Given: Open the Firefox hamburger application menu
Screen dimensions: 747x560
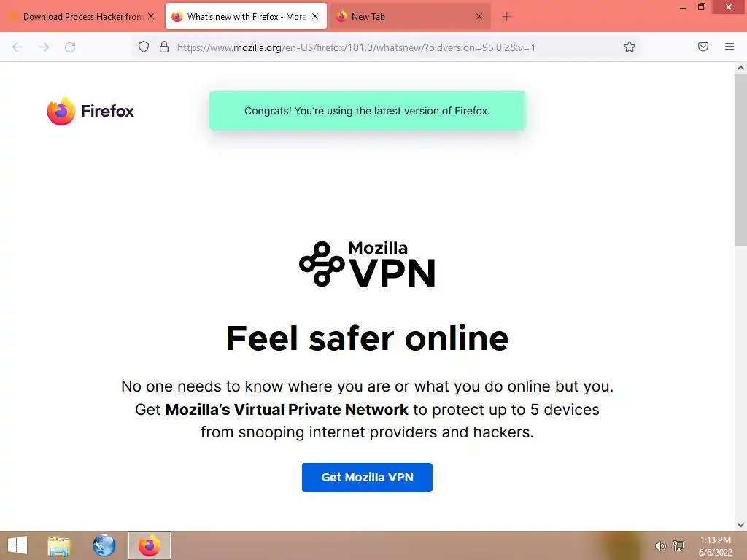Looking at the screenshot, I should 729,47.
